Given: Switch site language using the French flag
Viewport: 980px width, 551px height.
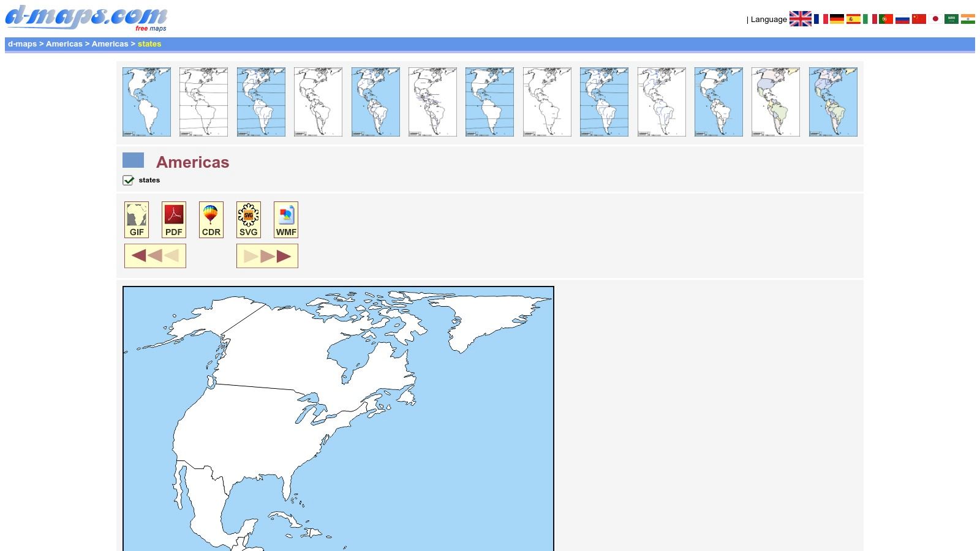Looking at the screenshot, I should (822, 18).
